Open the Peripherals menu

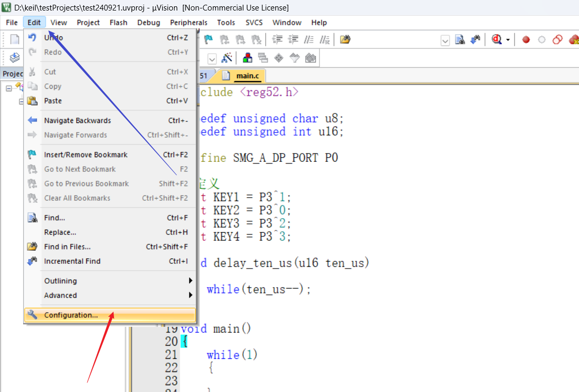tap(189, 23)
